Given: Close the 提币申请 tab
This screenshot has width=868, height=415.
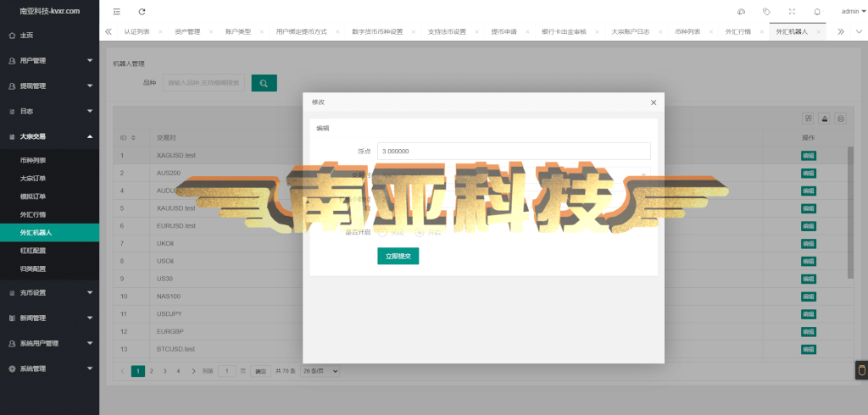Looking at the screenshot, I should (527, 31).
